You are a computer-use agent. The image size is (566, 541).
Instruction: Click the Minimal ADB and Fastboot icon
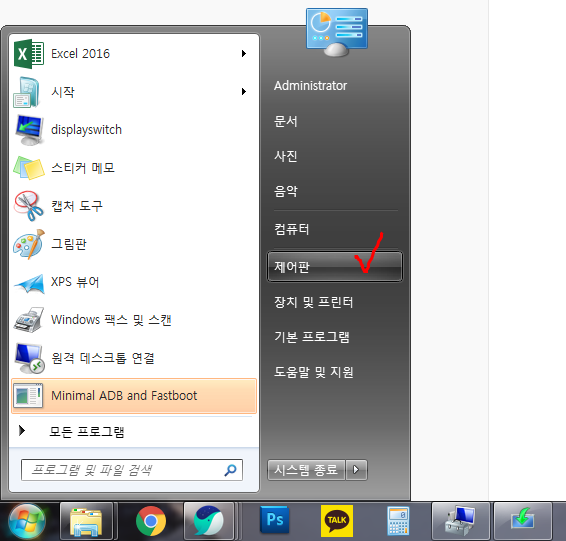tap(28, 396)
